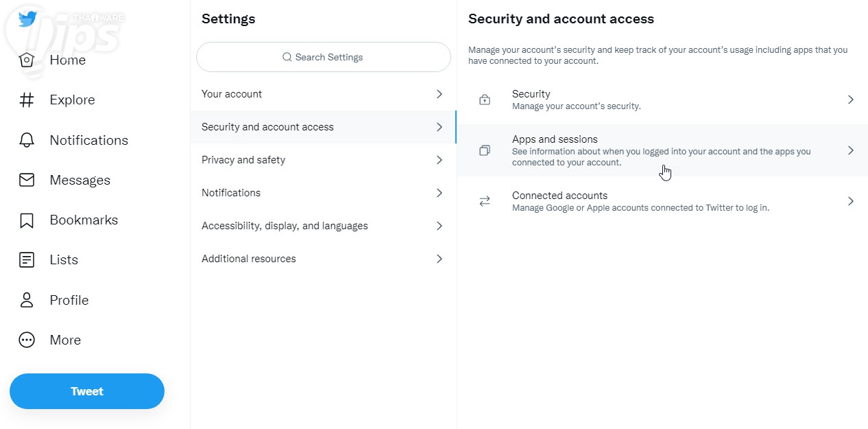Go to Home in the sidebar
The width and height of the screenshot is (868, 429).
(67, 60)
